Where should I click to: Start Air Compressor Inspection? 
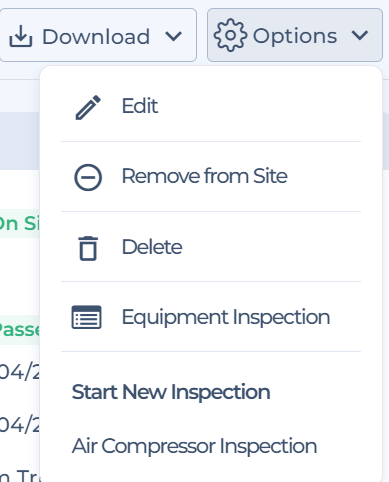click(x=194, y=446)
